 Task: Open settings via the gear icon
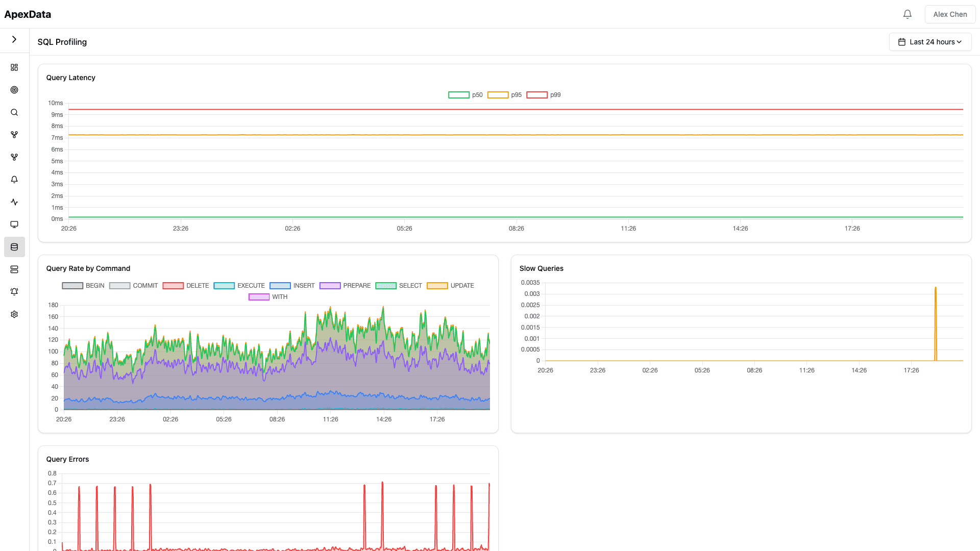(14, 314)
